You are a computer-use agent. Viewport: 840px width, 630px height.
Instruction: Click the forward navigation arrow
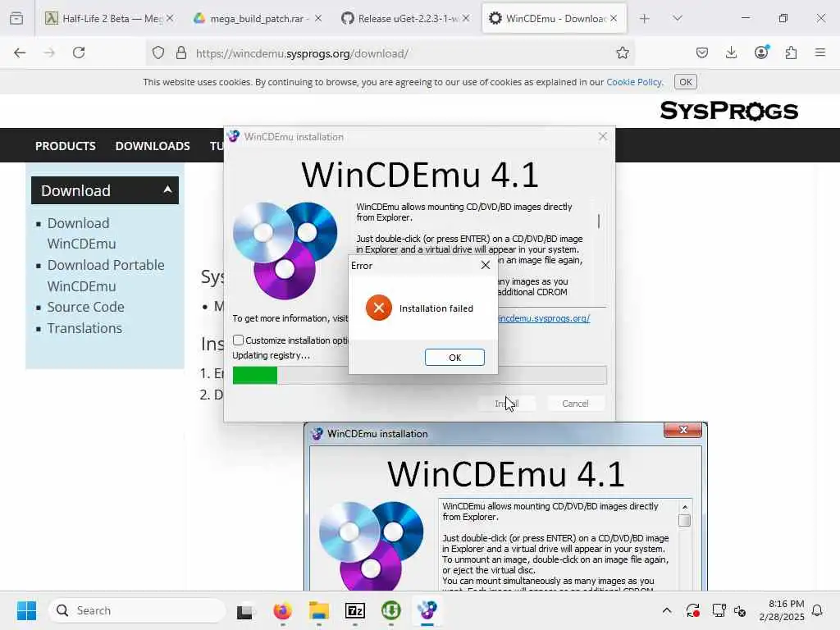click(49, 52)
